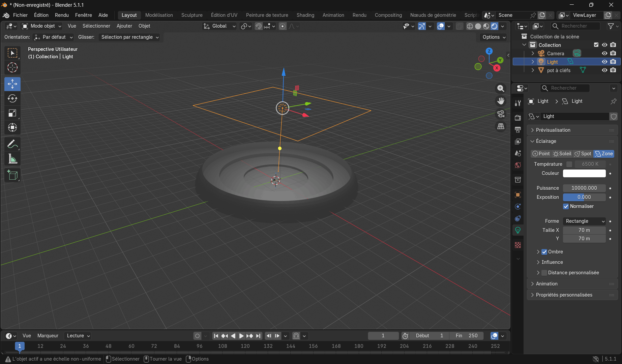Open the Texture properties tab
This screenshot has width=622, height=364.
[518, 245]
